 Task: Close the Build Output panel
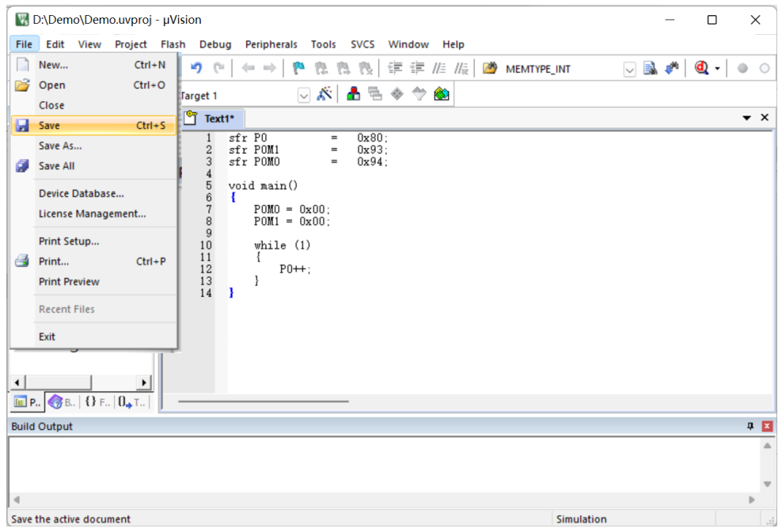(766, 426)
